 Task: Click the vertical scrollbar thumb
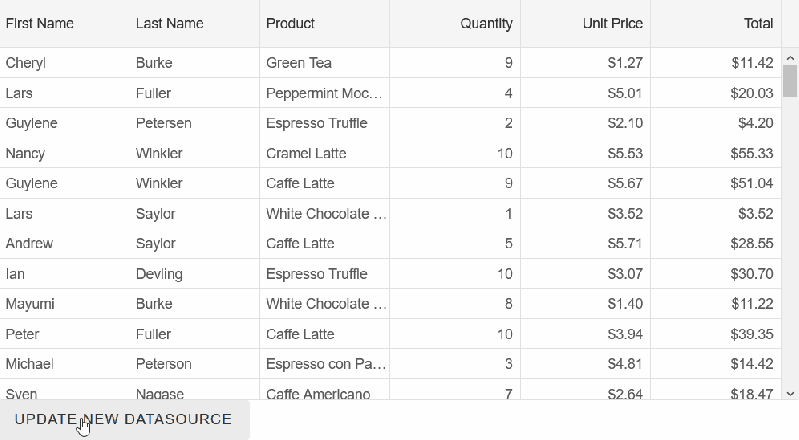[790, 80]
